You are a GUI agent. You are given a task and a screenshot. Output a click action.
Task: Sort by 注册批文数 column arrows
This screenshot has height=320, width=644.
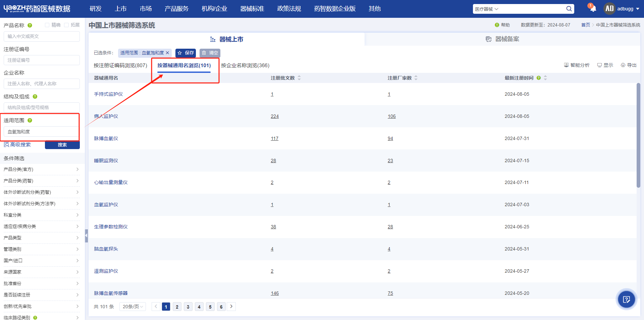click(x=299, y=78)
